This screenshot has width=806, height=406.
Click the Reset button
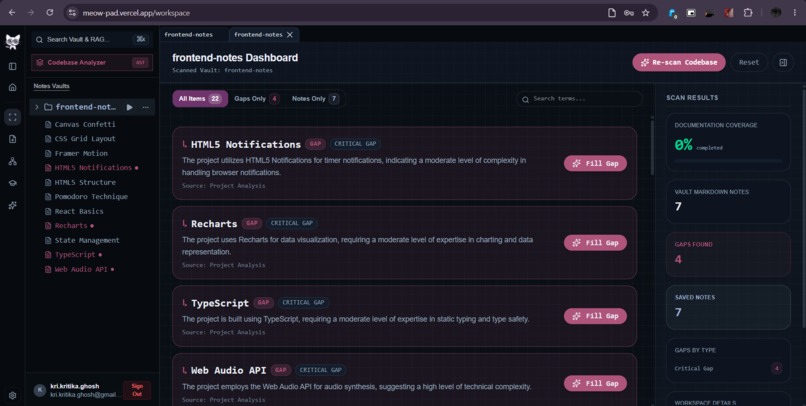point(748,62)
